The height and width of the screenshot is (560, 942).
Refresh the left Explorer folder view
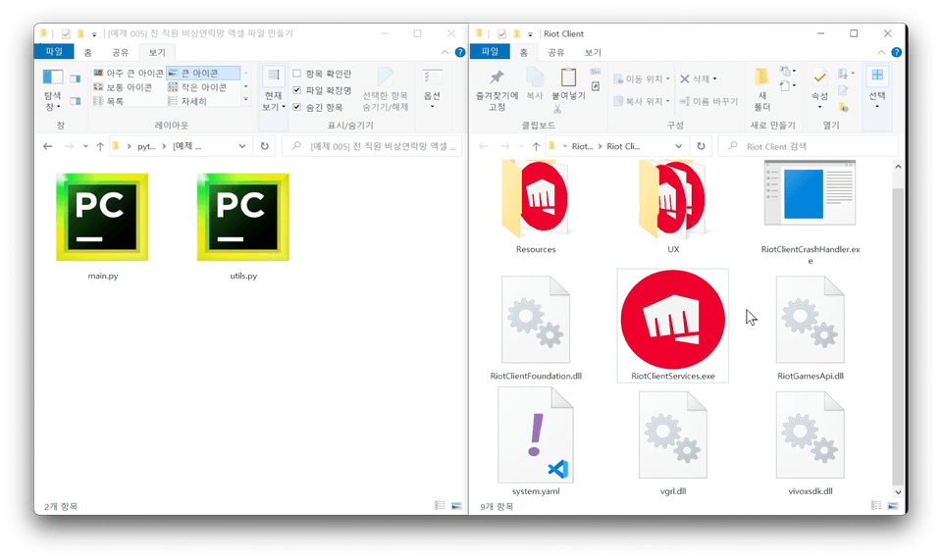coord(264,146)
